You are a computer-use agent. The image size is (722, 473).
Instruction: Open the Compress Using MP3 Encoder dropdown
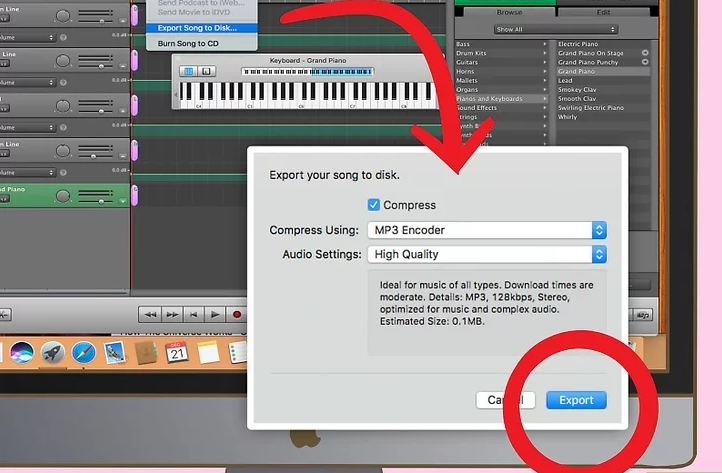pos(487,230)
